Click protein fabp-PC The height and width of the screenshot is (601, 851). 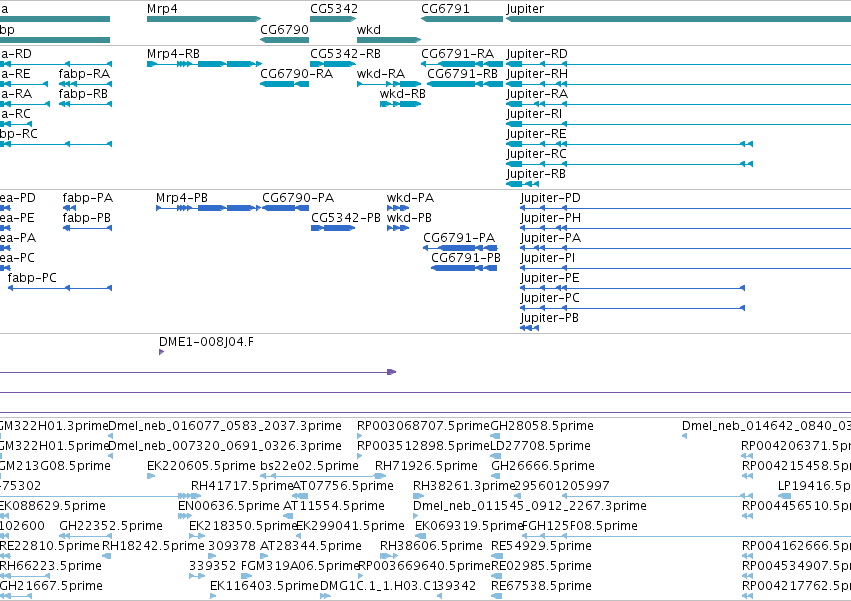pos(32,278)
